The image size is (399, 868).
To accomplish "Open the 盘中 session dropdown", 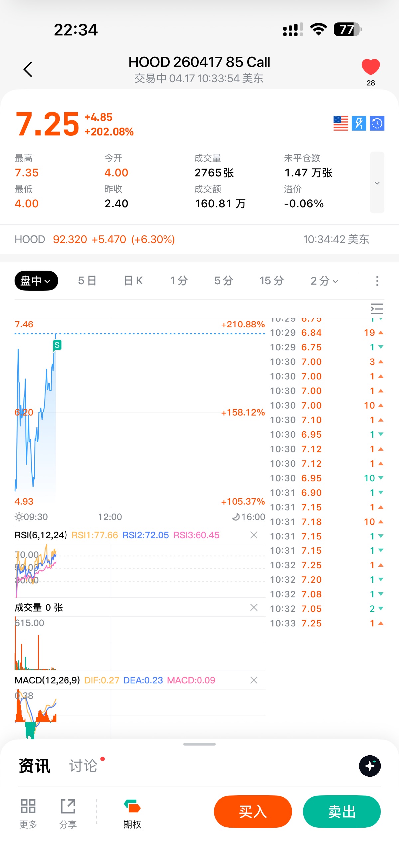I will tap(36, 281).
